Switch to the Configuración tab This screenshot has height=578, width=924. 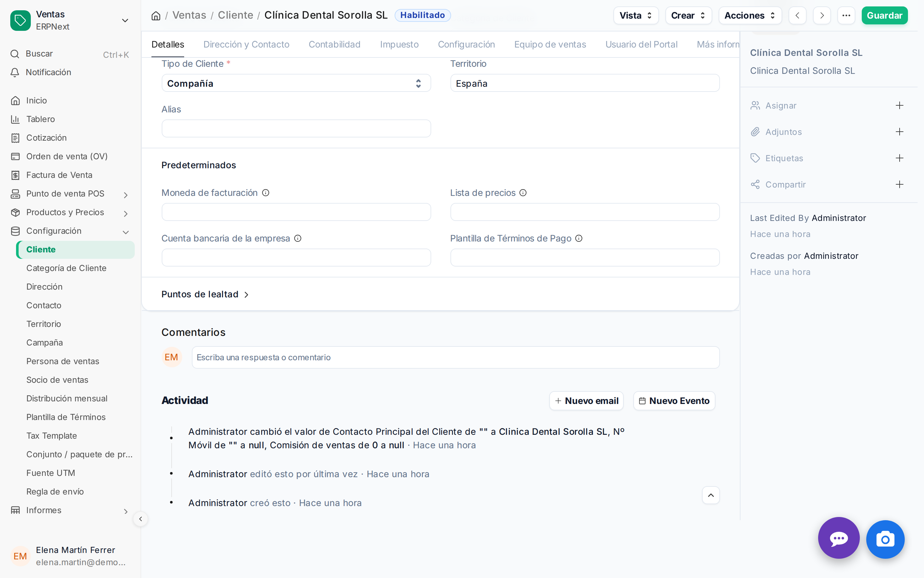click(x=466, y=44)
